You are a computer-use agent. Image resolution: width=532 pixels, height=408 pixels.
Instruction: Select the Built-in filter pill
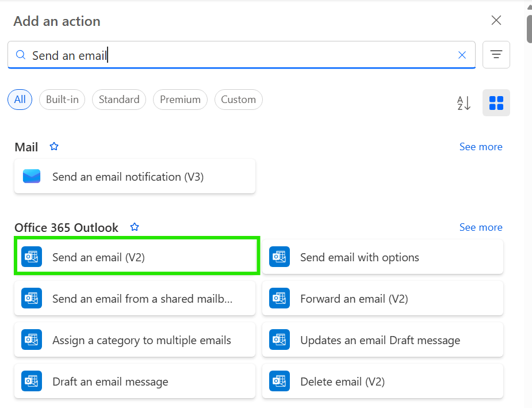pyautogui.click(x=62, y=100)
